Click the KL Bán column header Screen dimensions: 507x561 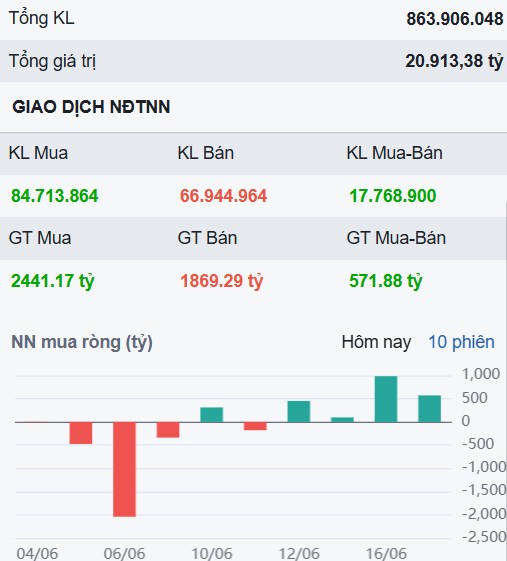coord(206,153)
